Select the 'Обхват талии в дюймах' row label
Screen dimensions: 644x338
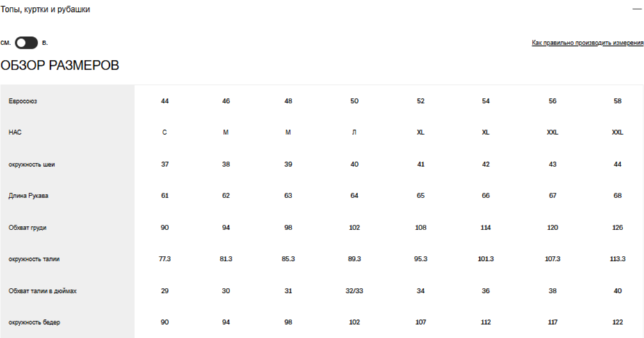click(x=42, y=291)
